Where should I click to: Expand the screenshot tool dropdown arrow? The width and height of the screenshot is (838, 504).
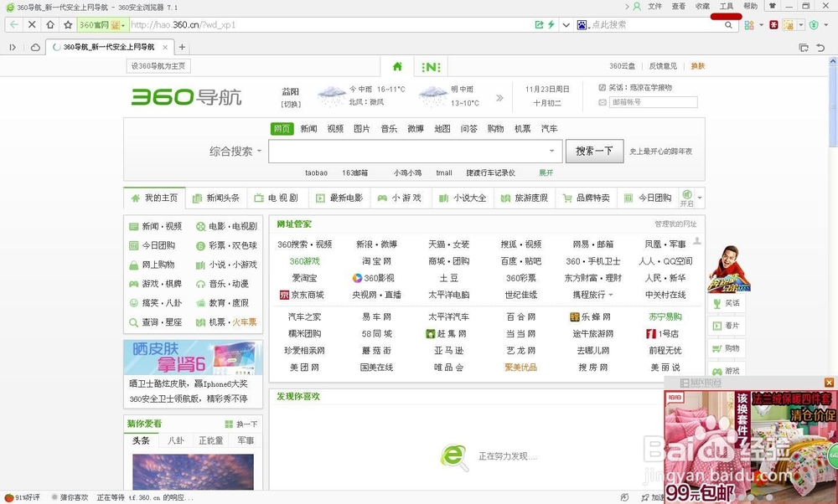pyautogui.click(x=800, y=25)
